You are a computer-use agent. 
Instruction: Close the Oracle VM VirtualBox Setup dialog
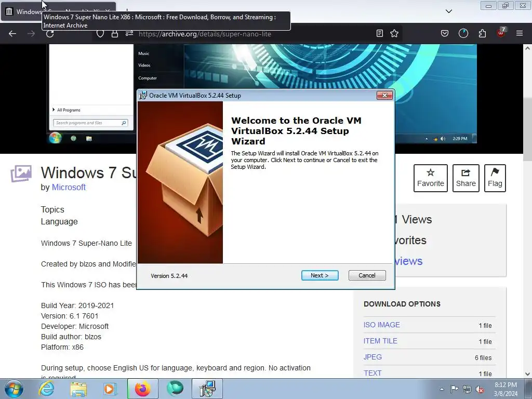pos(384,96)
